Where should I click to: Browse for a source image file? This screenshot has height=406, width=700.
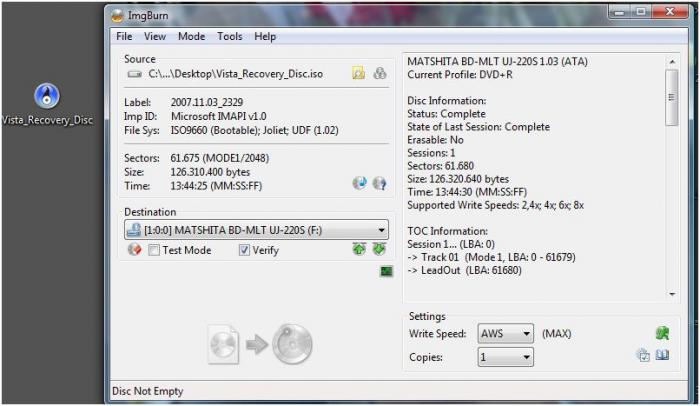click(358, 73)
